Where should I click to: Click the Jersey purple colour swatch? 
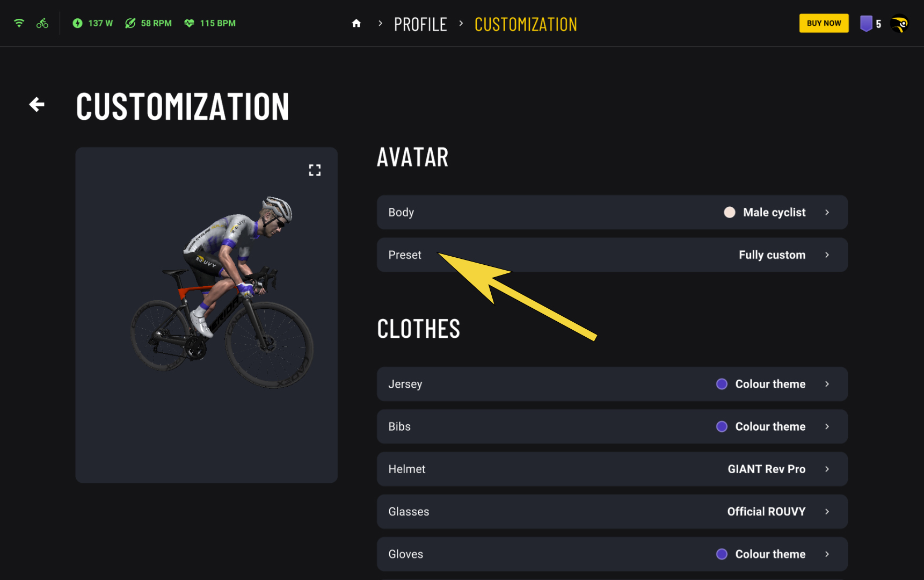[722, 384]
